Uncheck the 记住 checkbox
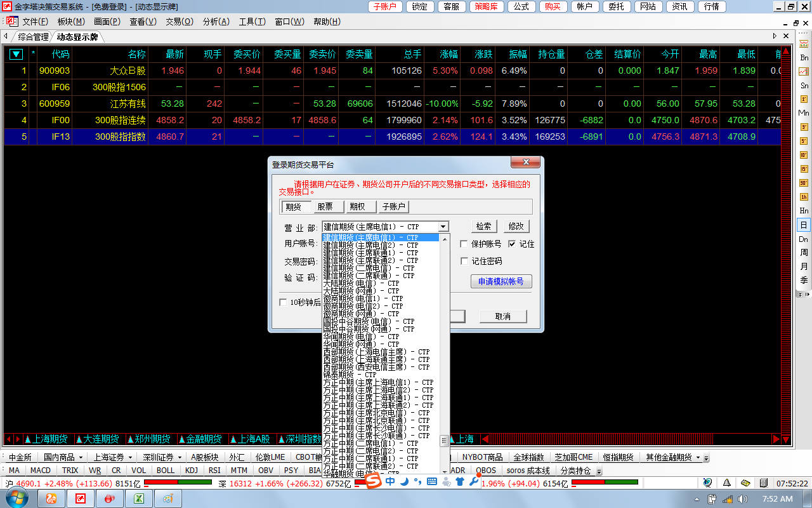 tap(513, 244)
